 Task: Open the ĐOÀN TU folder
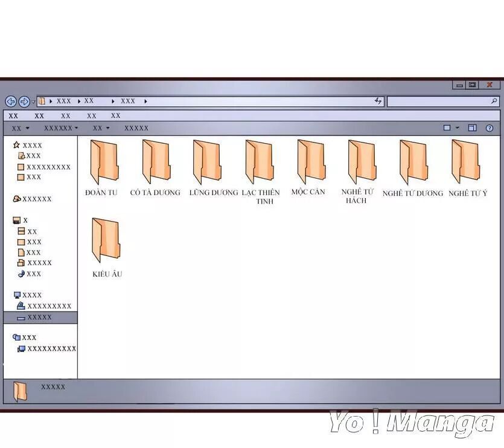pyautogui.click(x=104, y=162)
